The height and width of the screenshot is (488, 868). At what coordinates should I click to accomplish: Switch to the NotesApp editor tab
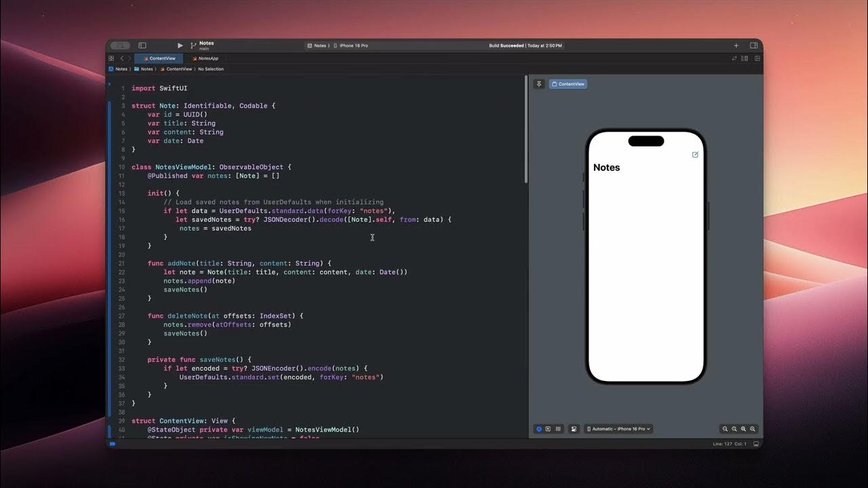coord(205,58)
